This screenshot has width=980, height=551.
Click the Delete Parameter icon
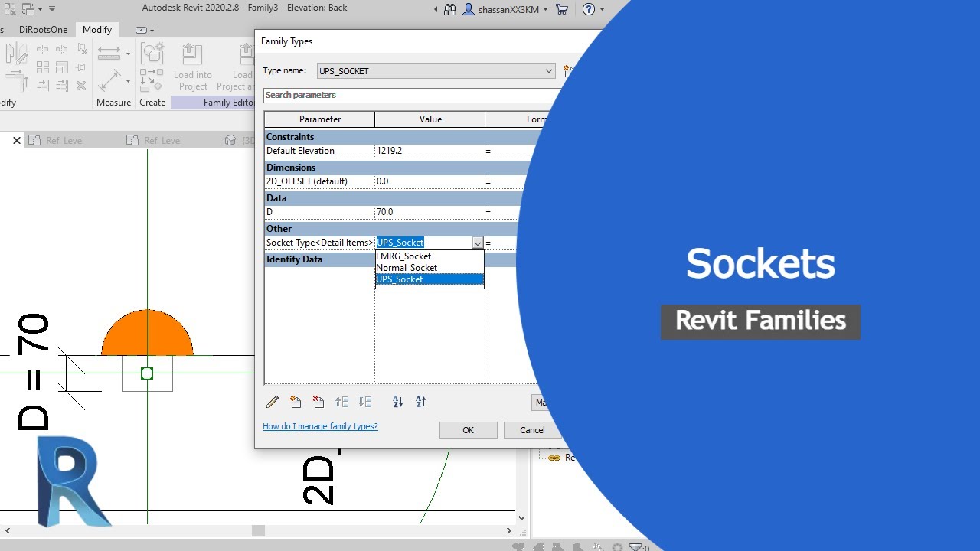(x=318, y=402)
